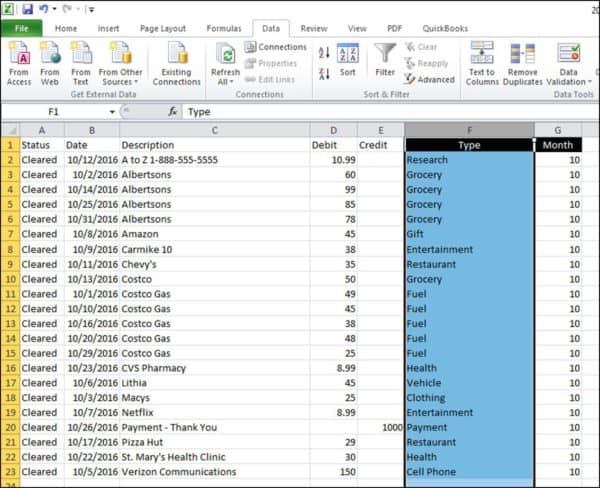
Task: Open the Undo history dropdown arrow
Action: tap(54, 9)
